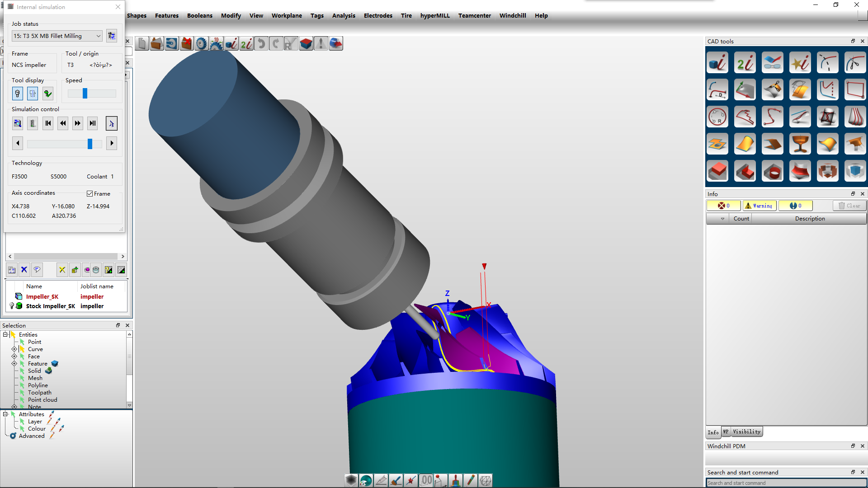Collapse the Attributes tree node

5,414
